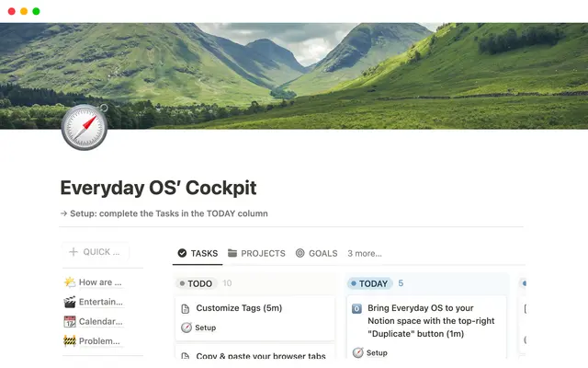Click the TODO column header
The height and width of the screenshot is (368, 588).
click(x=198, y=283)
